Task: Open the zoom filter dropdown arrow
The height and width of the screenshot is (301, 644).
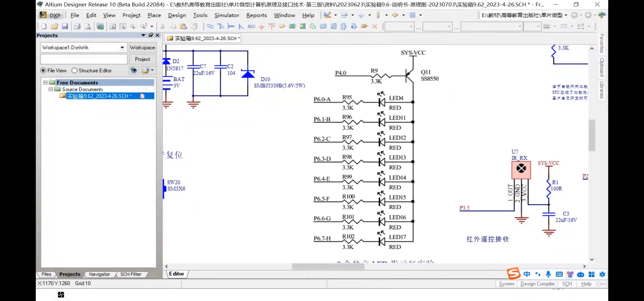Action: click(152, 26)
